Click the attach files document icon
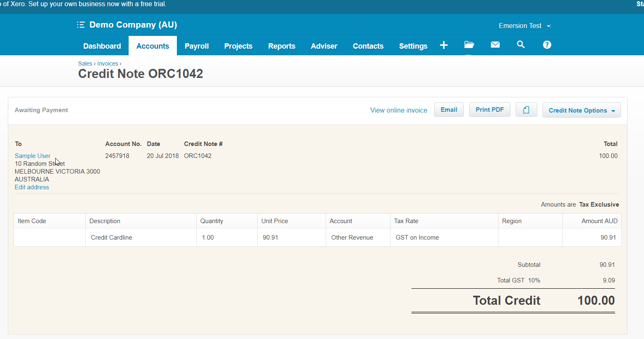Image resolution: width=644 pixels, height=339 pixels. 526,110
